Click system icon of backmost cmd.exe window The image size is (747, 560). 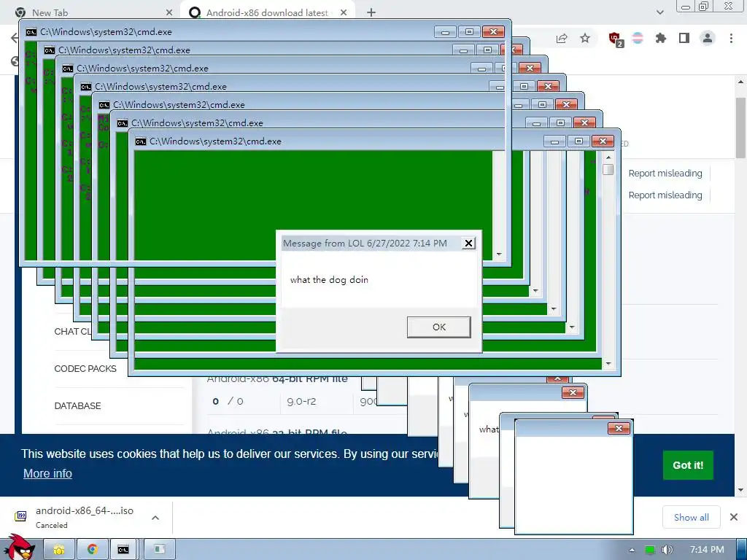31,32
